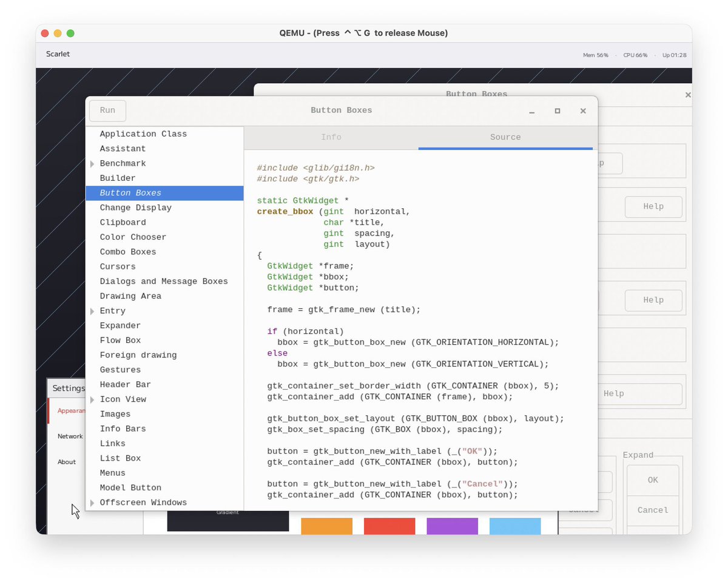
Task: Select the Links demo
Action: [164, 444]
